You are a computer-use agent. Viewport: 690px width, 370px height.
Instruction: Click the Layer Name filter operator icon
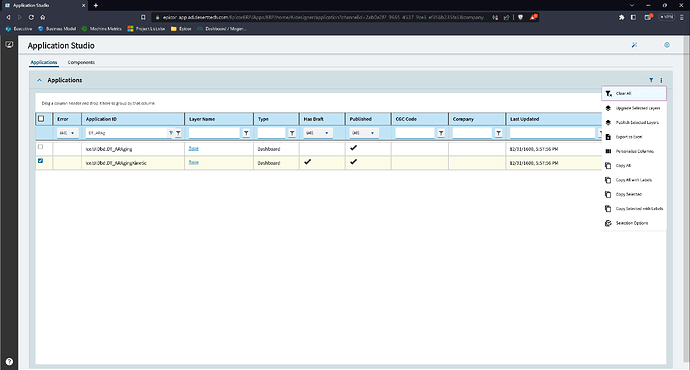coord(246,133)
